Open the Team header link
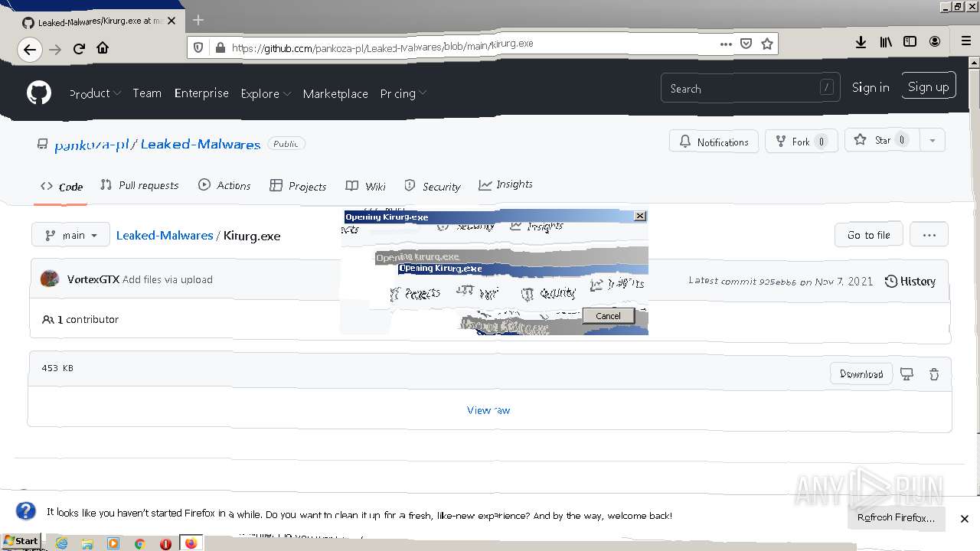The width and height of the screenshot is (980, 551). click(147, 93)
